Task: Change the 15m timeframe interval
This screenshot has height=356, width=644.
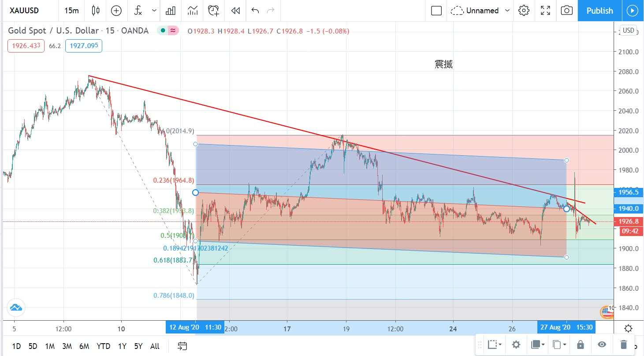Action: pos(71,11)
